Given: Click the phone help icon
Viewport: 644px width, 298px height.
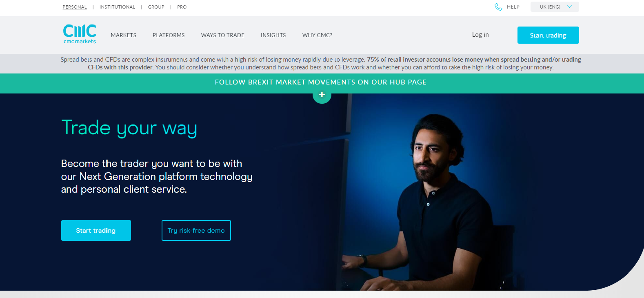Looking at the screenshot, I should [x=498, y=7].
